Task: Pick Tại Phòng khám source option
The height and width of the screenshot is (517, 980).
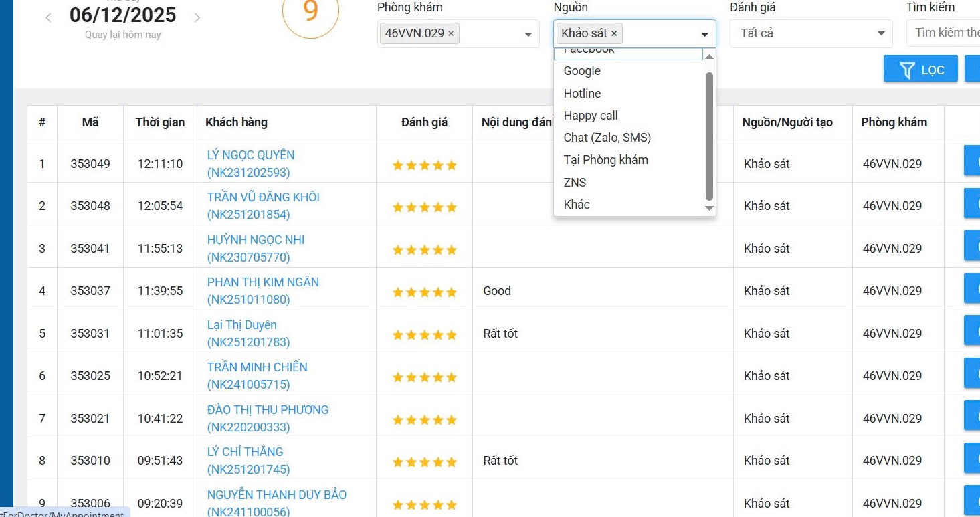Action: 605,160
